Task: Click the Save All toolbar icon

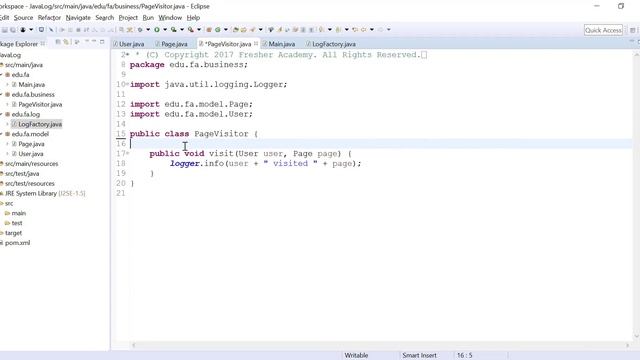Action: [13, 29]
